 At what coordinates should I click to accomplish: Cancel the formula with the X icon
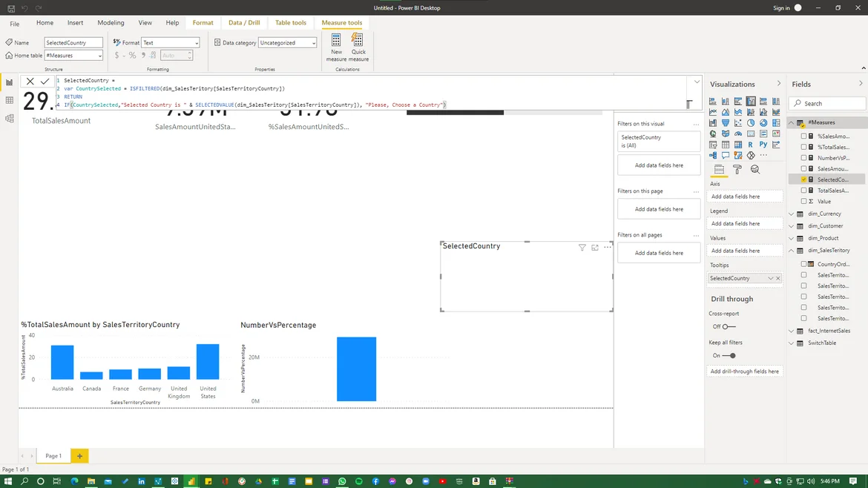point(30,81)
